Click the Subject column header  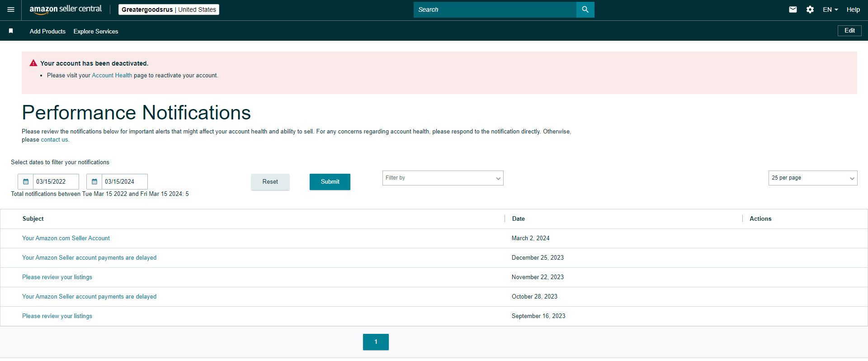coord(33,218)
